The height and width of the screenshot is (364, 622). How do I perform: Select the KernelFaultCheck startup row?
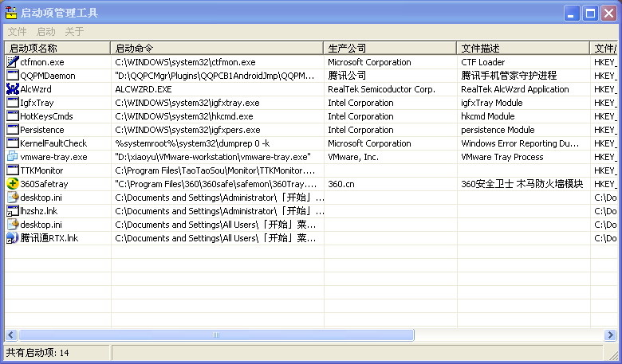[311, 143]
